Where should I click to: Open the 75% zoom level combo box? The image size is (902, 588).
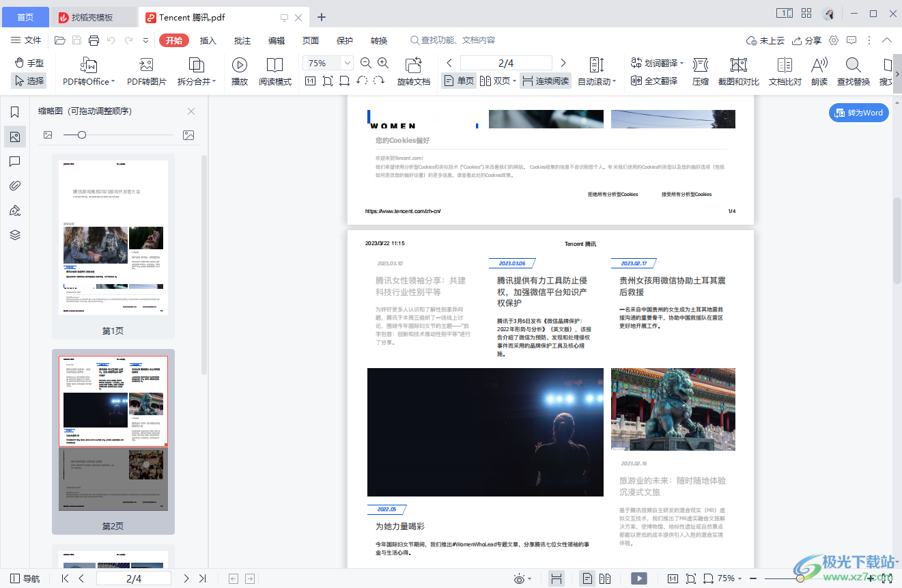pyautogui.click(x=328, y=63)
